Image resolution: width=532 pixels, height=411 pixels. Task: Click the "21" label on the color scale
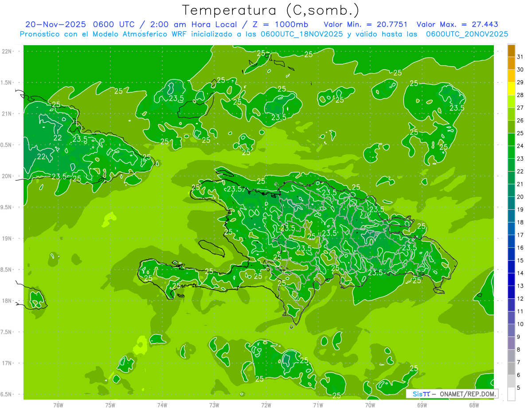pos(520,184)
